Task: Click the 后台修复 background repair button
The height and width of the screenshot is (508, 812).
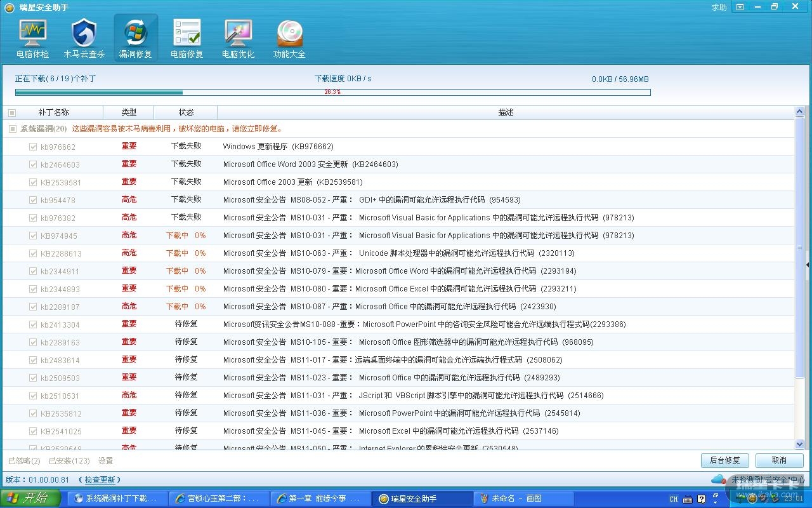Action: [x=725, y=460]
